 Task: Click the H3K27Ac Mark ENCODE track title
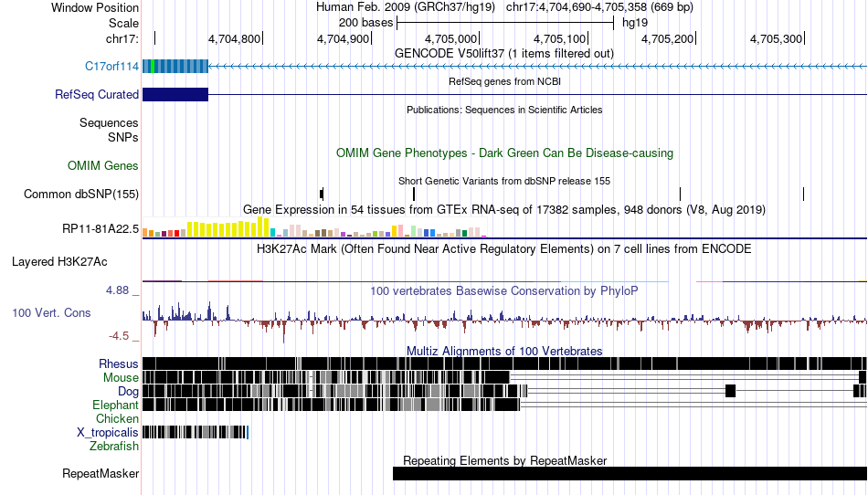504,249
